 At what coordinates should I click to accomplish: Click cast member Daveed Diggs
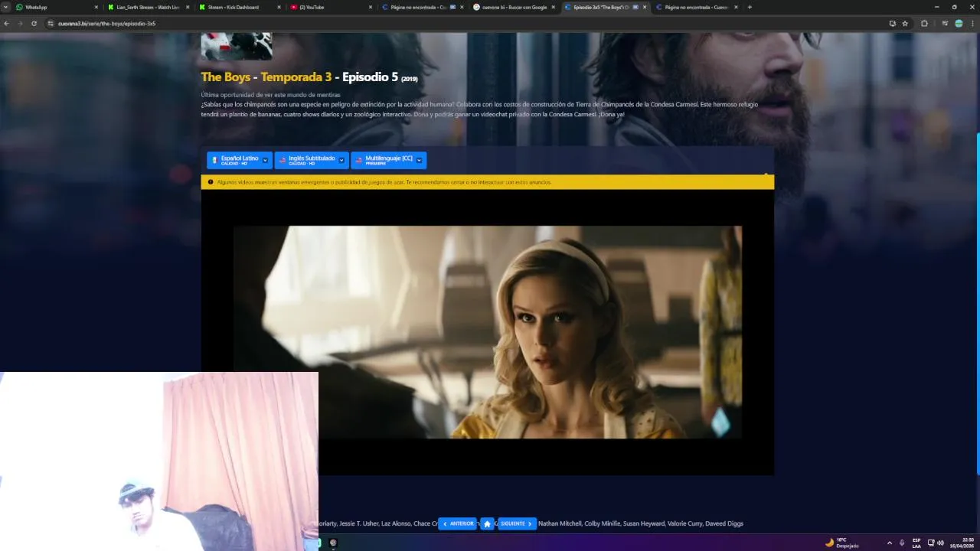724,523
